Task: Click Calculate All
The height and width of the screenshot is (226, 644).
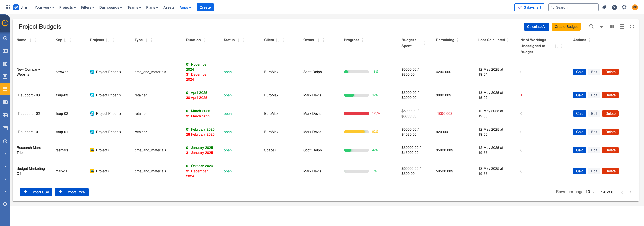Action: (537, 27)
